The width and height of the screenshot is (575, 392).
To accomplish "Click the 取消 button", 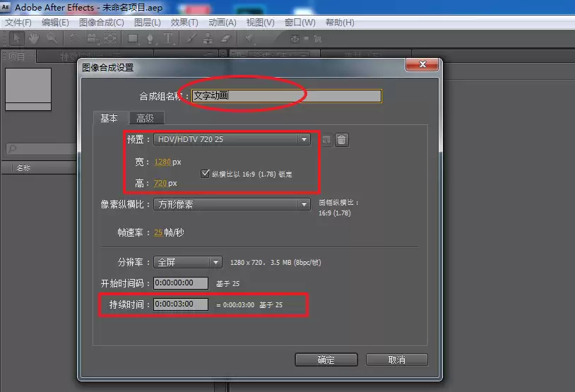I will 397,360.
